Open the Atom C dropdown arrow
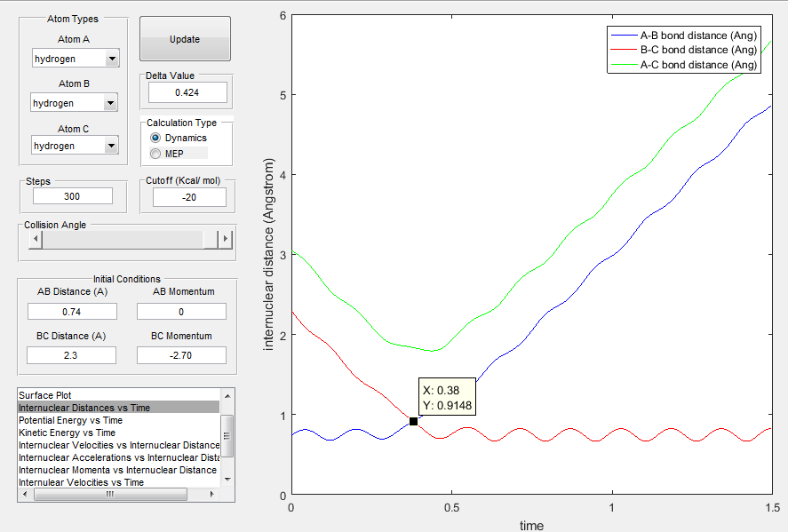Image resolution: width=788 pixels, height=532 pixels. coord(111,146)
